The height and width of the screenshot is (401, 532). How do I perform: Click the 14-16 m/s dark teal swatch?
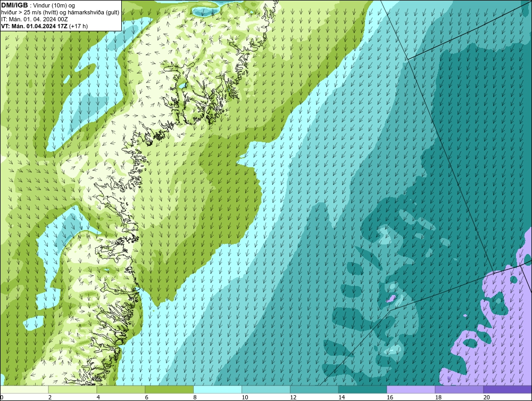[x=362, y=389]
